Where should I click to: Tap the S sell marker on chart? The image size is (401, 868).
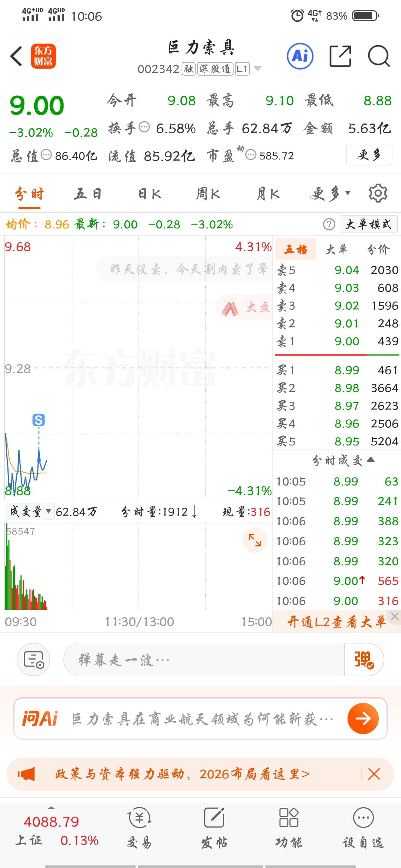39,420
